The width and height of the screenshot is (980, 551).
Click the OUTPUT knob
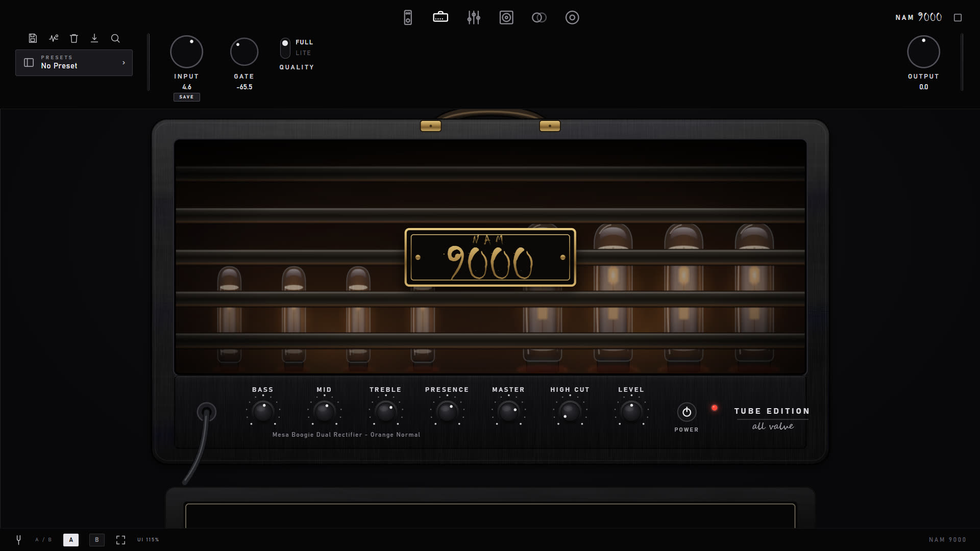tap(923, 52)
